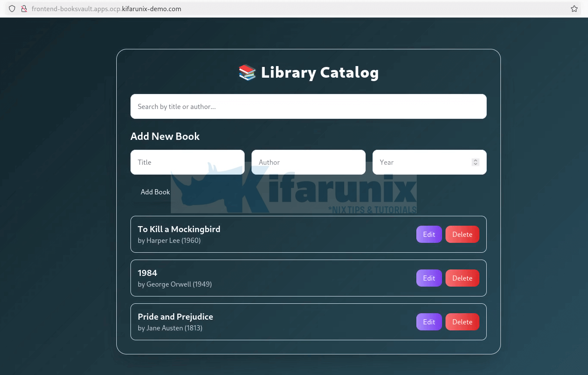The height and width of the screenshot is (375, 588).
Task: Focus the search by title or author box
Action: [308, 106]
